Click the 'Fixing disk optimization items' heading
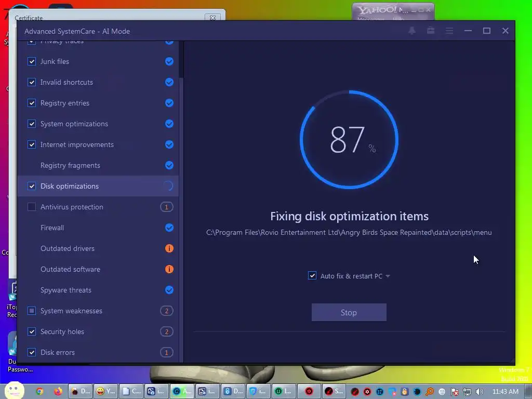Screen dimensions: 532x399 [349, 217]
